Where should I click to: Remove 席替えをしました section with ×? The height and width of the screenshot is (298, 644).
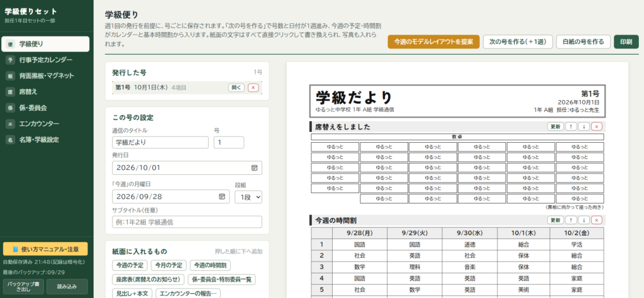(597, 127)
